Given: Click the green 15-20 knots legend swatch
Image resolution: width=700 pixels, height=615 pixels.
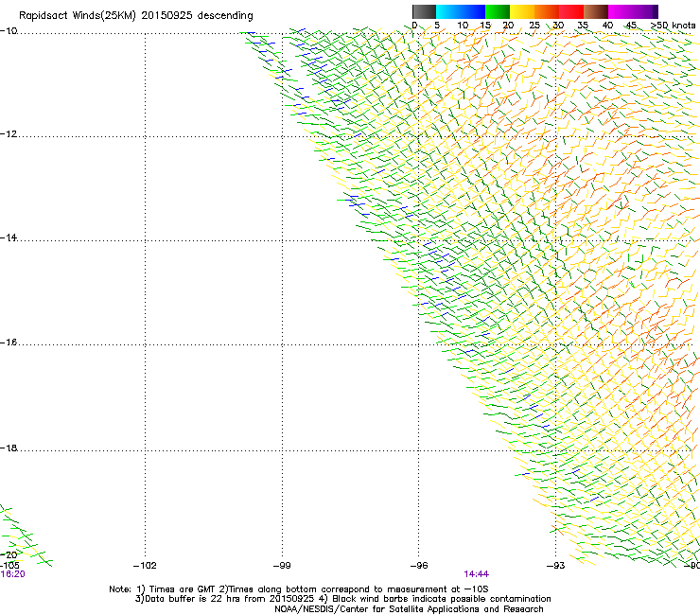Looking at the screenshot, I should coord(498,11).
